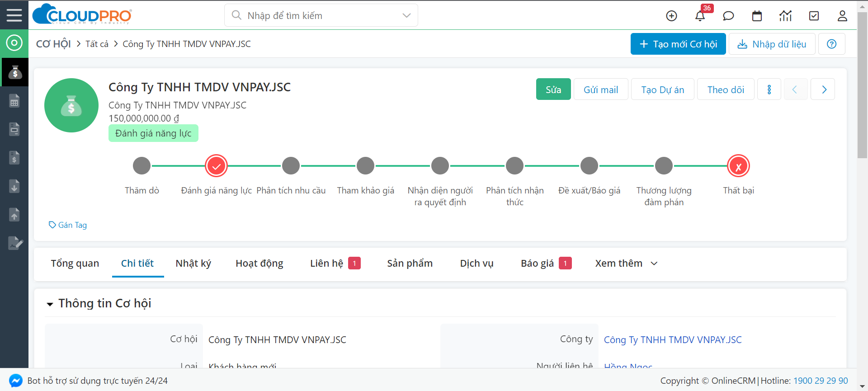Go to the previous record arrow
This screenshot has height=391, width=868.
(796, 89)
